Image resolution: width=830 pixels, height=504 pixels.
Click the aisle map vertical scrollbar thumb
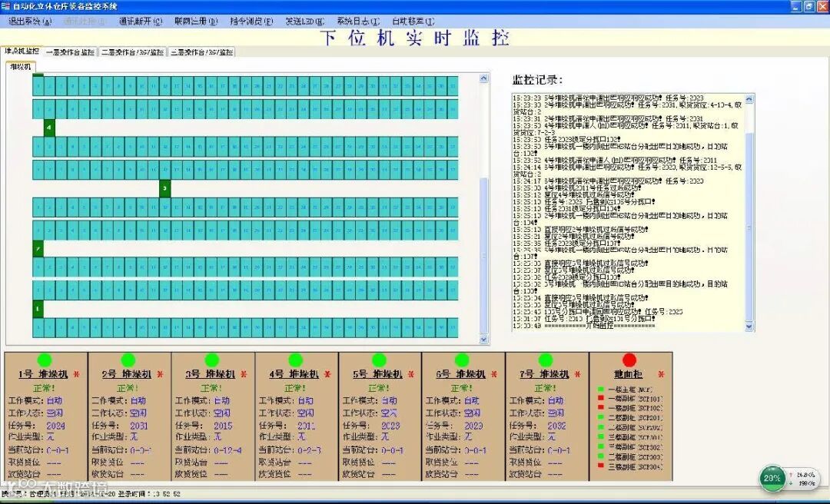484,257
